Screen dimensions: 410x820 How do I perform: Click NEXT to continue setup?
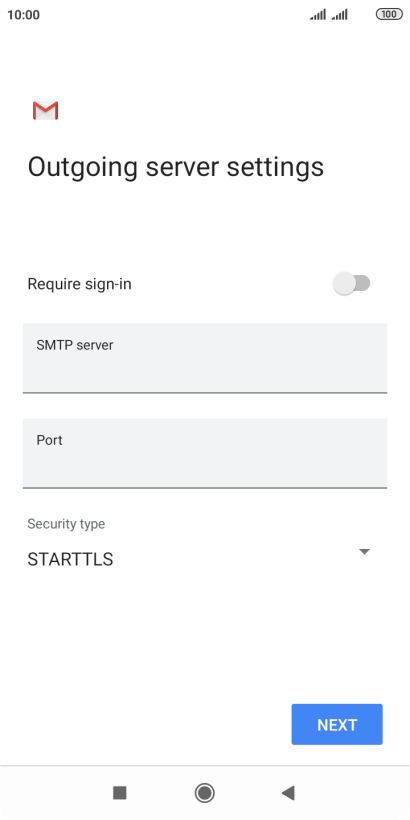[337, 724]
